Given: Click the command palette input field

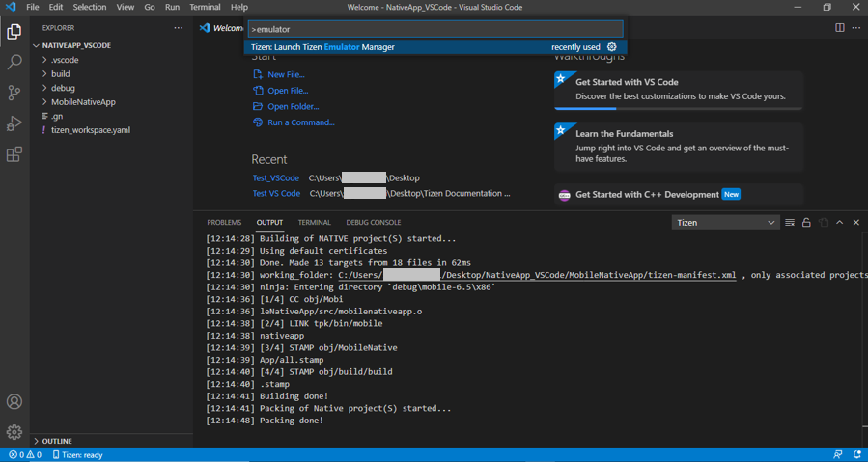Looking at the screenshot, I should [434, 29].
